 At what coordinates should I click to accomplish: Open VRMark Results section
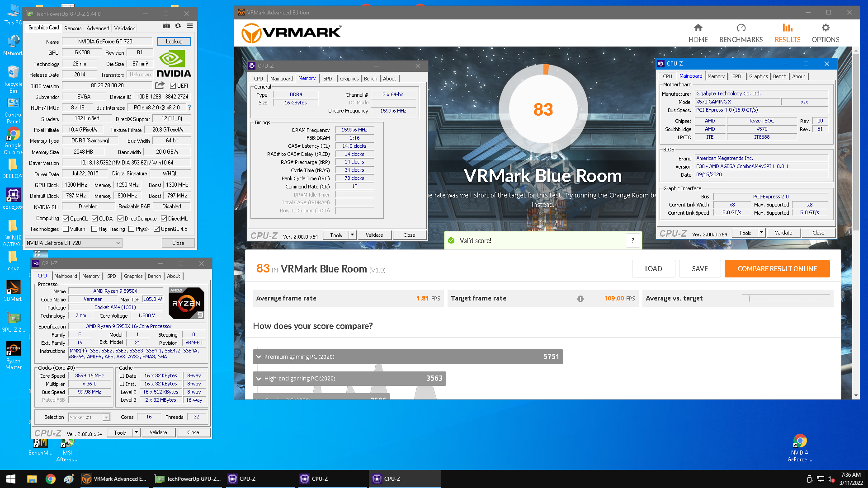point(788,33)
